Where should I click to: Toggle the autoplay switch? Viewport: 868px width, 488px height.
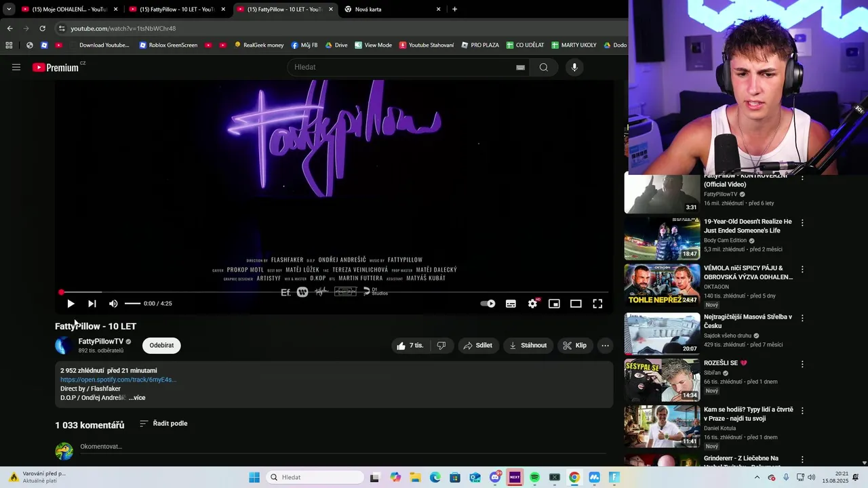coord(488,304)
